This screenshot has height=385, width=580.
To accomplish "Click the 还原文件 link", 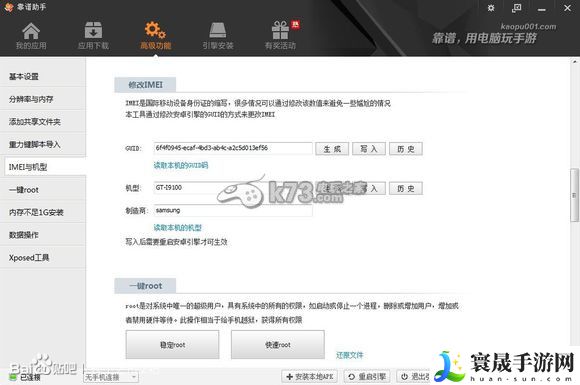I will 350,355.
